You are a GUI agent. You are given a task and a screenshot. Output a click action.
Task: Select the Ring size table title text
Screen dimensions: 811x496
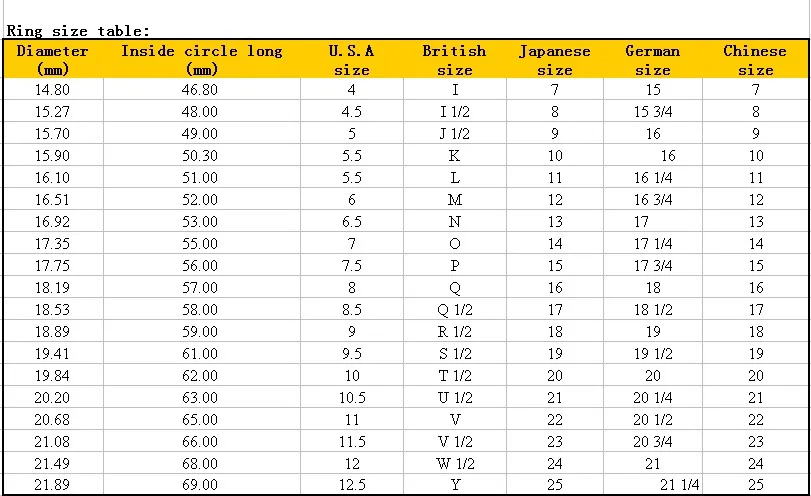78,31
